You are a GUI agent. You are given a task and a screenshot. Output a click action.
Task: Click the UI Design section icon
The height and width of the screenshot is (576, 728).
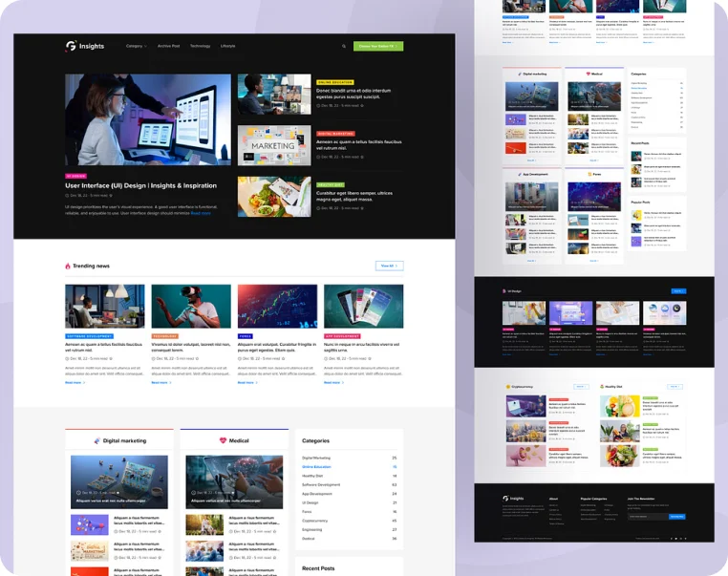click(x=504, y=291)
